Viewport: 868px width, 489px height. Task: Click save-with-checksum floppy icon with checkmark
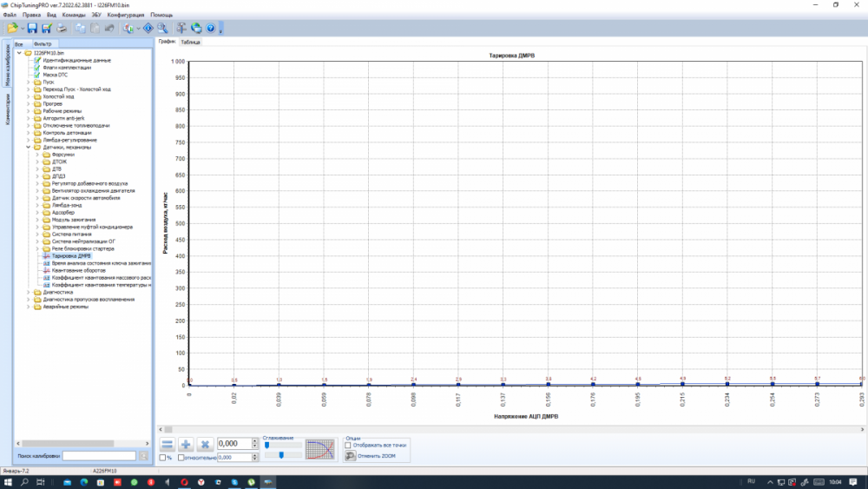tap(47, 28)
